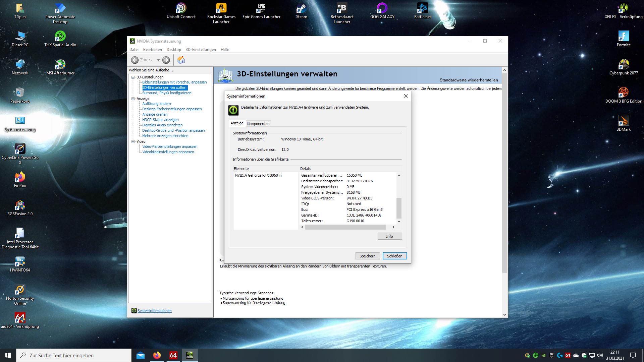Open the 3D-Einstellungen menu
Viewport: 644px width, 362px height.
(201, 50)
